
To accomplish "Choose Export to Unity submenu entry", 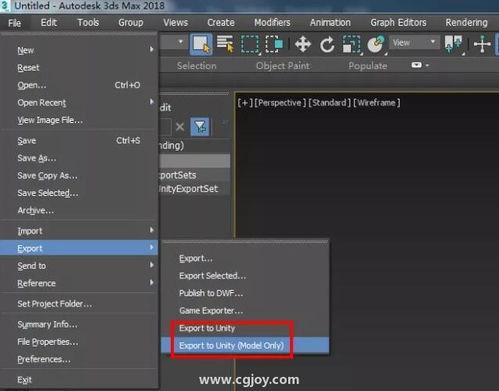I will point(245,328).
